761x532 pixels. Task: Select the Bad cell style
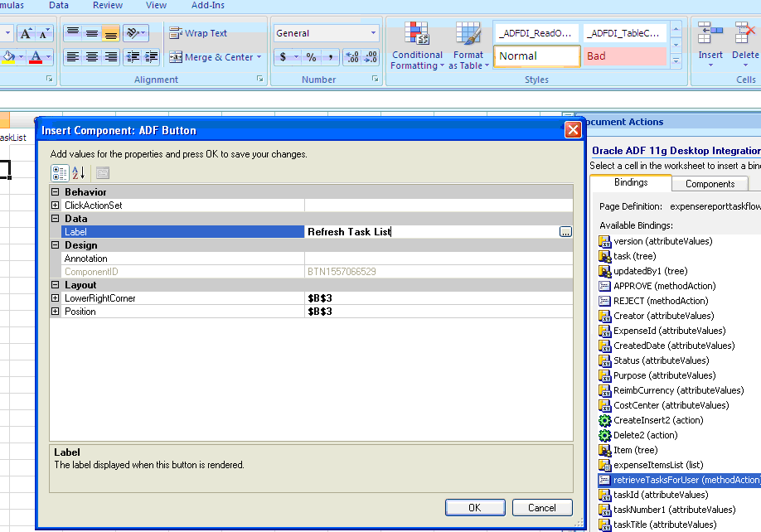pyautogui.click(x=624, y=56)
